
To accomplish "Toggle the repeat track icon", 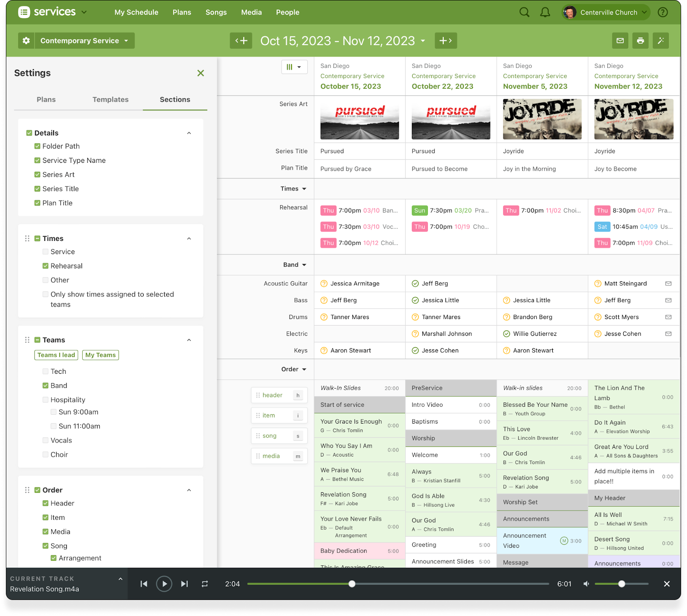I will point(205,584).
